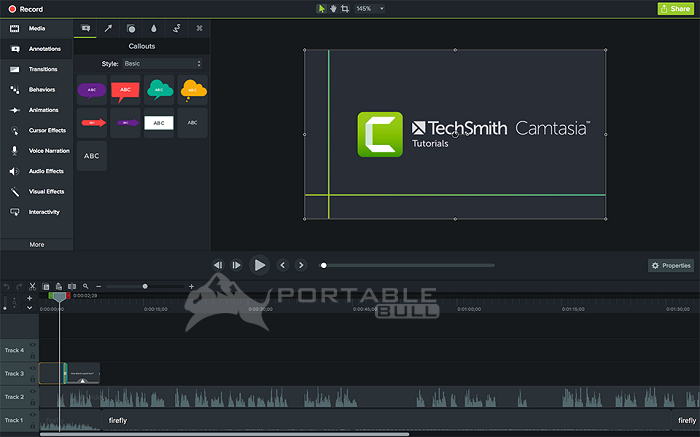700x437 pixels.
Task: Zoom in timeline with plus button
Action: tap(192, 287)
